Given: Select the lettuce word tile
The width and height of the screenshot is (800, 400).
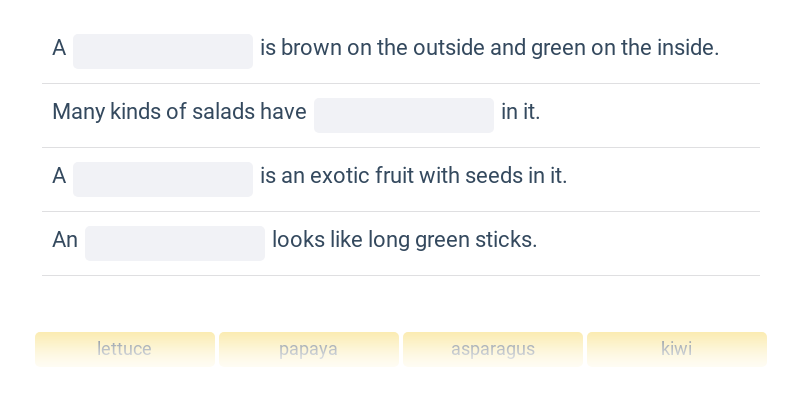Looking at the screenshot, I should tap(124, 349).
